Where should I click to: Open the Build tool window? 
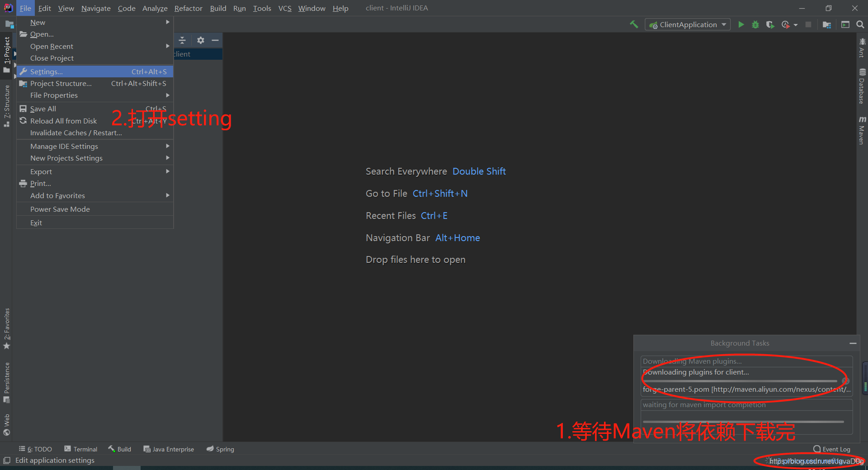(120, 449)
